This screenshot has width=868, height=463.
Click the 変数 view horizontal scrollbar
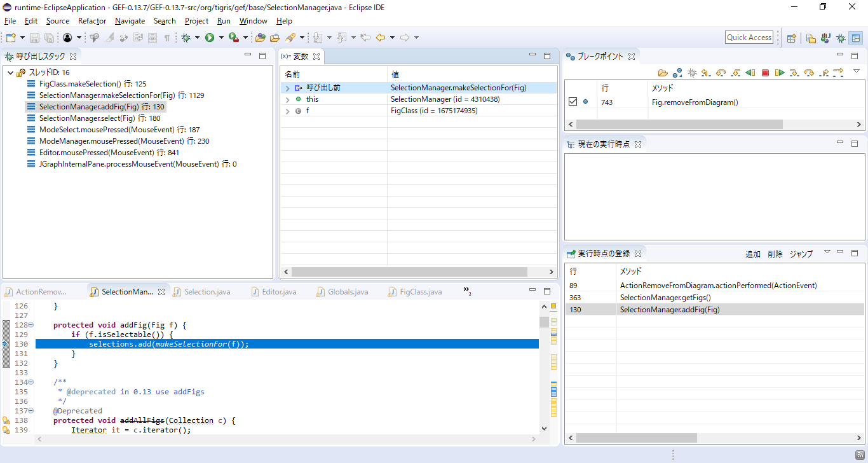click(409, 272)
